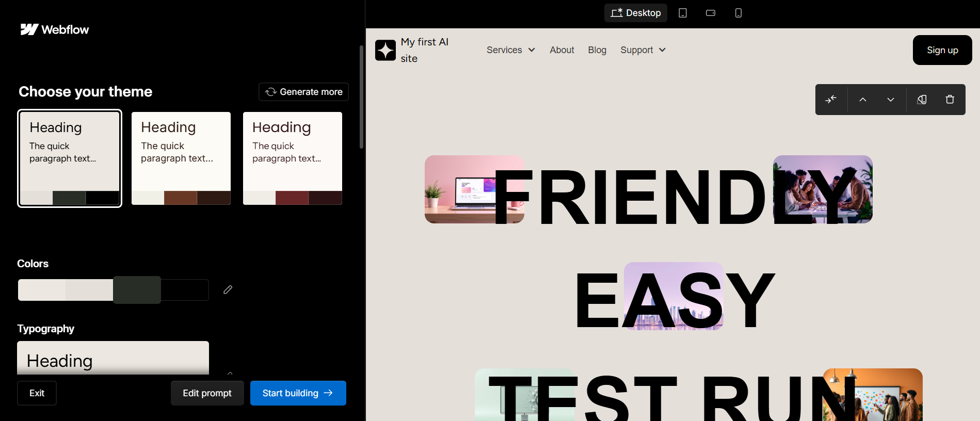
Task: Select the Desktop preview mode
Action: [636, 13]
